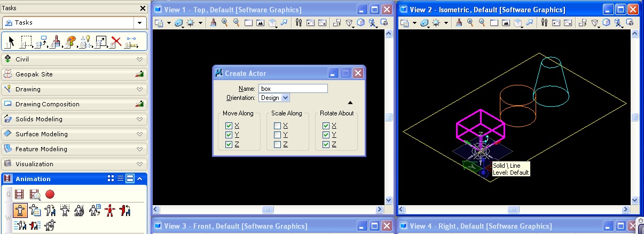Screen dimensions: 644x234
Task: Click Copy View icon in View 1
Action: point(336,23)
